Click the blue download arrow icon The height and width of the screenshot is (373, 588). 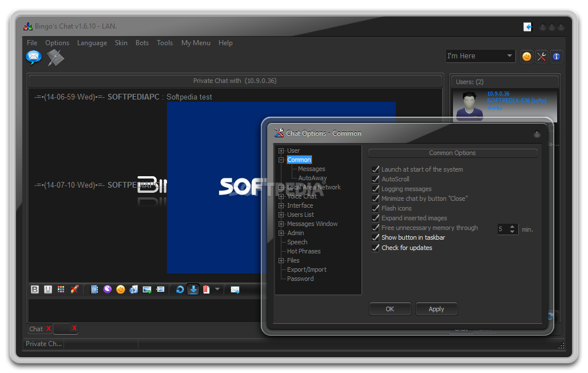(193, 289)
